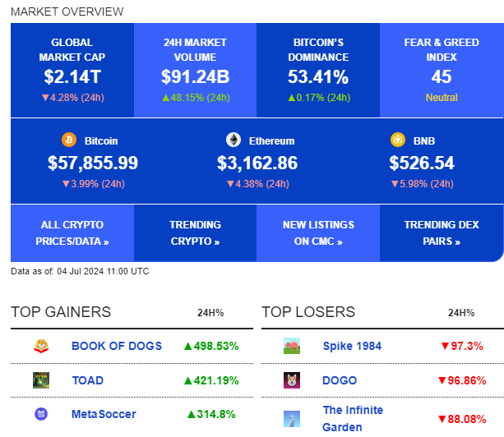This screenshot has height=437, width=504.
Task: Open the MetaSoccer coin link
Action: coord(104,414)
